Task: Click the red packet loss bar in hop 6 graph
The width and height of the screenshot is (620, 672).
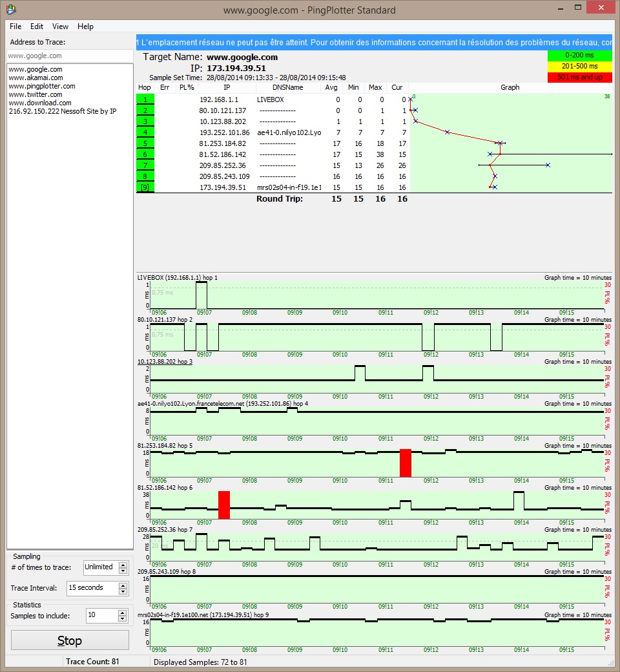Action: (x=224, y=505)
